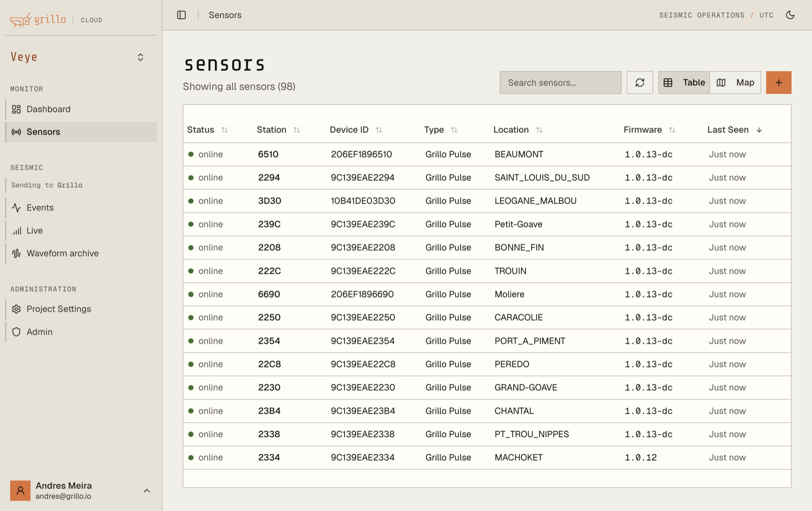Open Waveform archive in sidebar
The width and height of the screenshot is (812, 511).
[x=81, y=253]
